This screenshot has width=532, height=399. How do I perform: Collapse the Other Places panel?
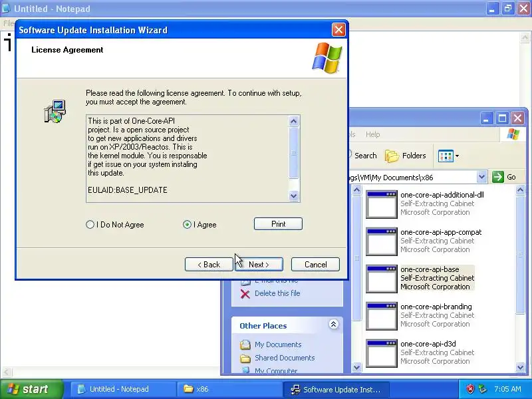click(x=333, y=325)
